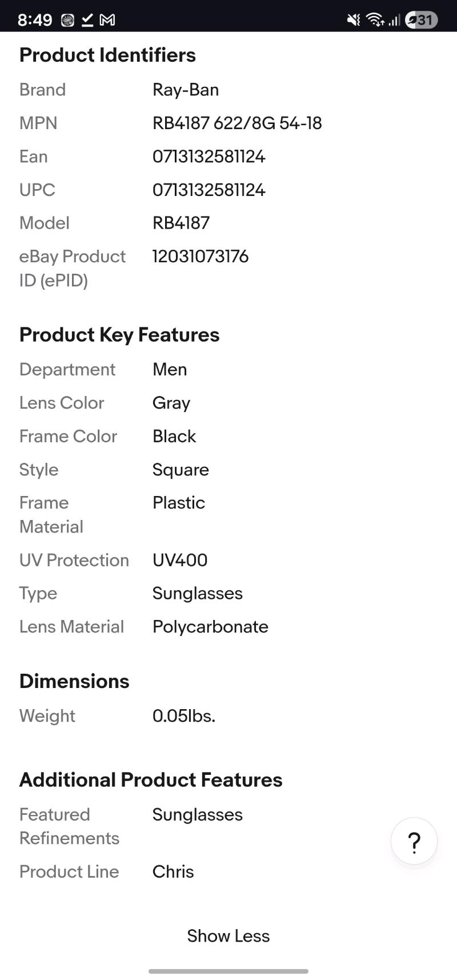
Task: Tap the UPC row's number value
Action: [x=209, y=190]
